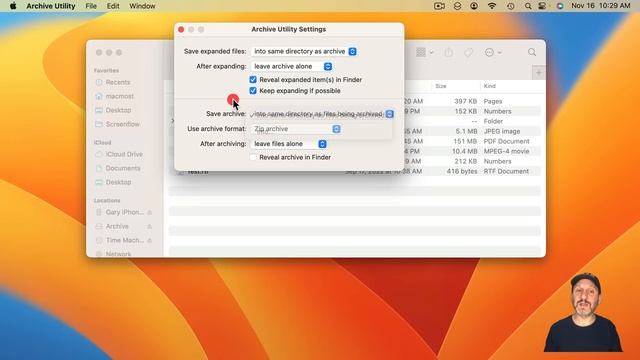Toggle Keep expanding if possible checkbox
The height and width of the screenshot is (360, 640).
tap(253, 91)
